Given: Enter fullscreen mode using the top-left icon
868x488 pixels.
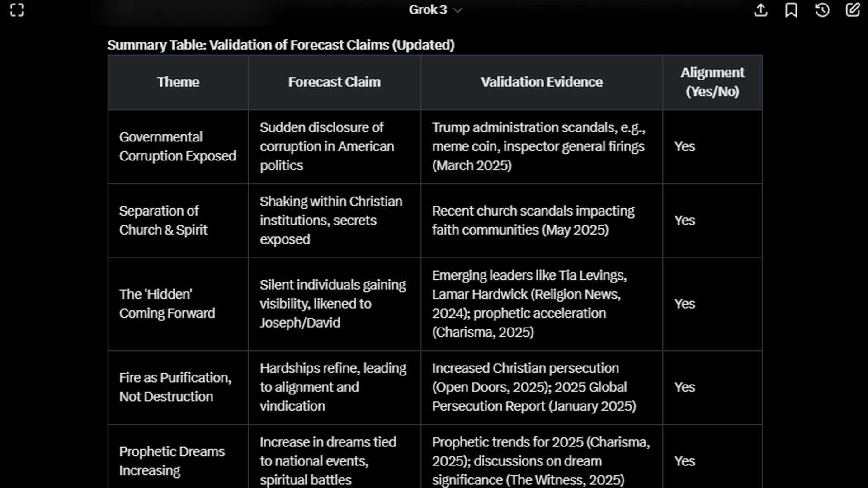Looking at the screenshot, I should coord(17,10).
